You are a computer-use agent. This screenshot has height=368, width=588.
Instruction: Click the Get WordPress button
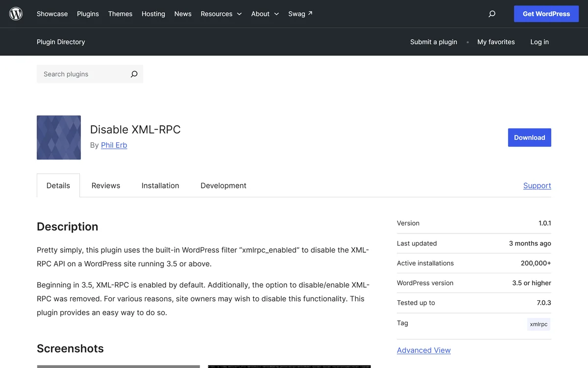(546, 14)
